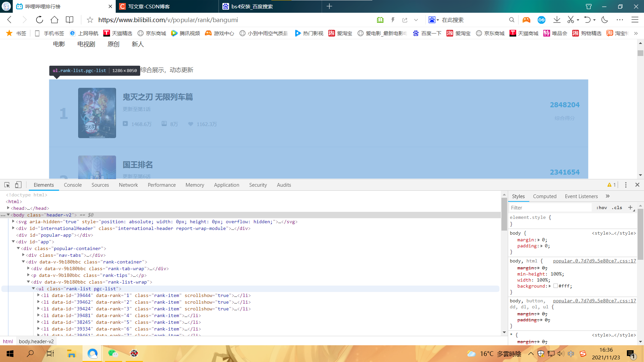Viewport: 644px width, 362px height.
Task: Expand the head element node
Action: click(x=8, y=208)
